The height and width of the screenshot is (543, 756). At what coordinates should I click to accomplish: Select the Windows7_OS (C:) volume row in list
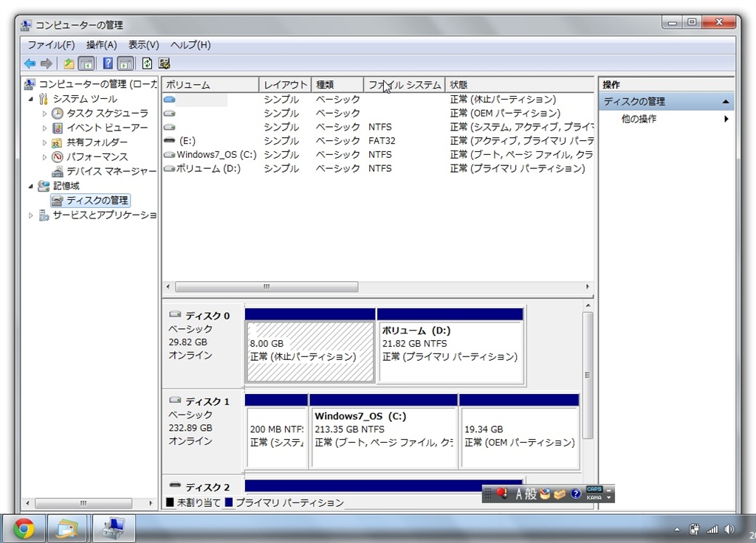click(378, 155)
